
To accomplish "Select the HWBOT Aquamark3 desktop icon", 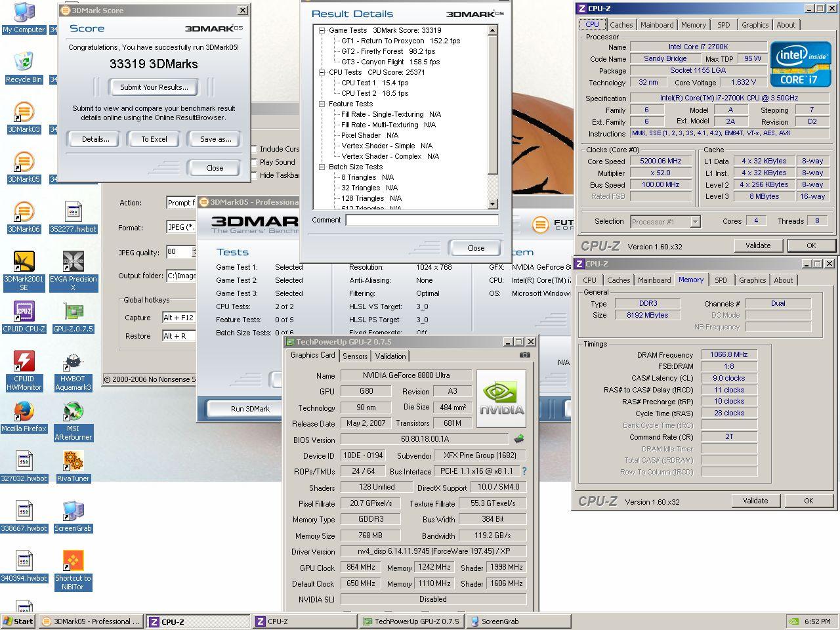I will 73,370.
